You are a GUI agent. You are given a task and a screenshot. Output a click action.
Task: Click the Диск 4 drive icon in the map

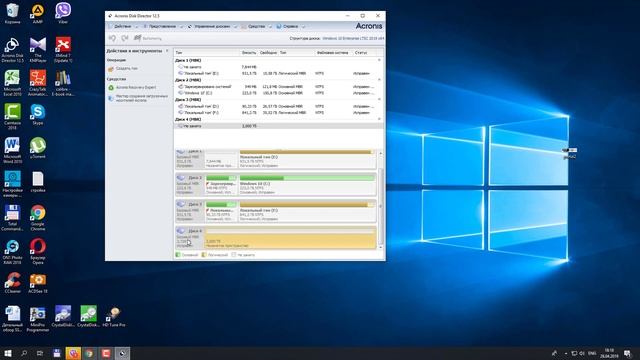pyautogui.click(x=181, y=231)
